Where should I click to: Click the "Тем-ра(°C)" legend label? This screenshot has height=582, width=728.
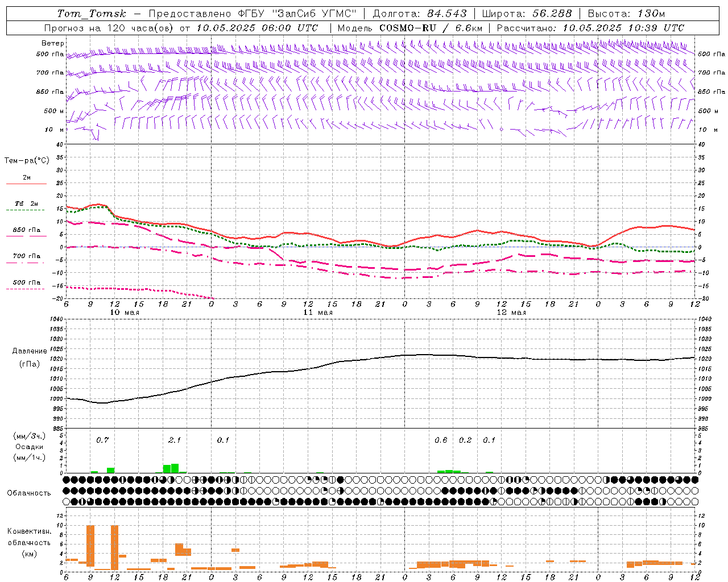point(27,161)
